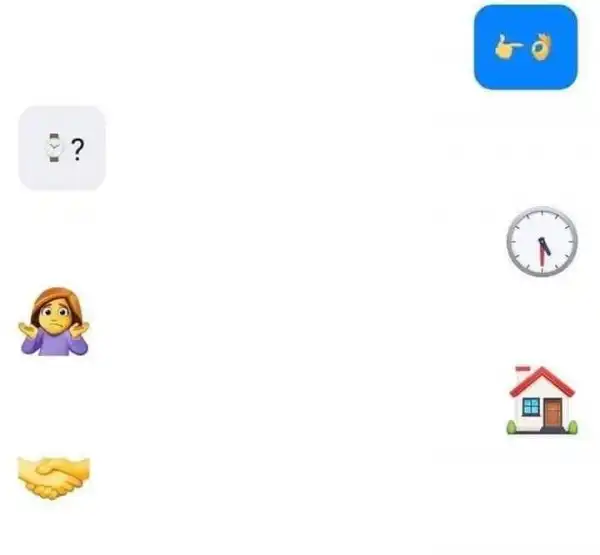Click the brown door of the house emoji
This screenshot has height=555, width=600.
pyautogui.click(x=553, y=412)
